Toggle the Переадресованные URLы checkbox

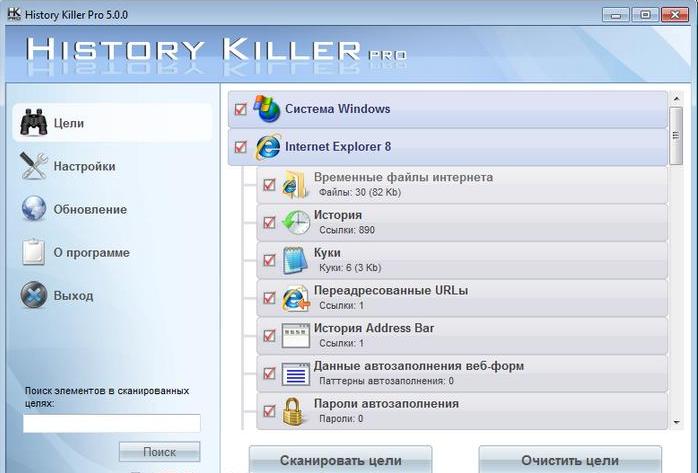[x=269, y=298]
